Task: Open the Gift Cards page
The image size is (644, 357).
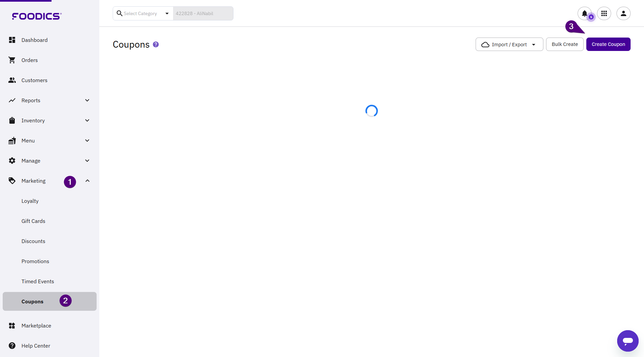Action: click(33, 221)
